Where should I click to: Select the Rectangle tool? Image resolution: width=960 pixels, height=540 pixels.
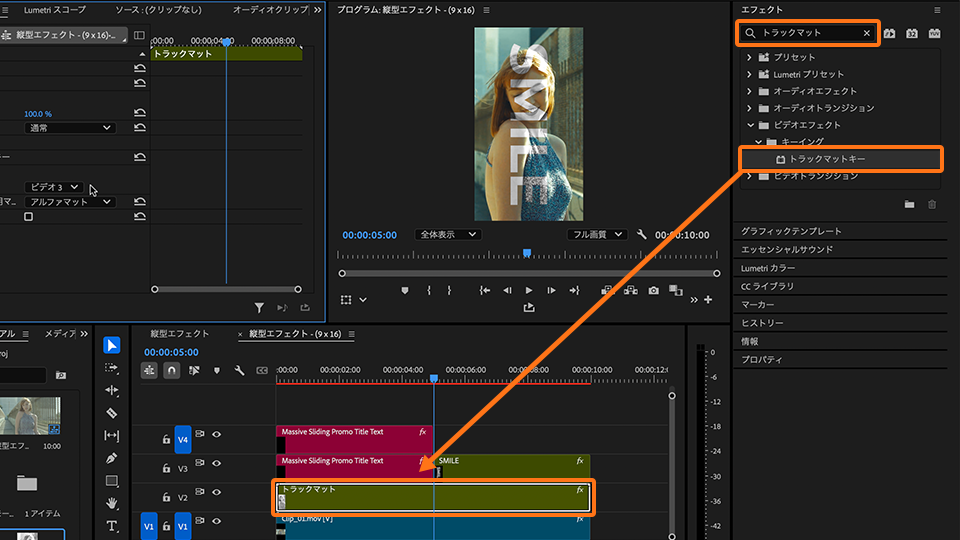click(111, 481)
